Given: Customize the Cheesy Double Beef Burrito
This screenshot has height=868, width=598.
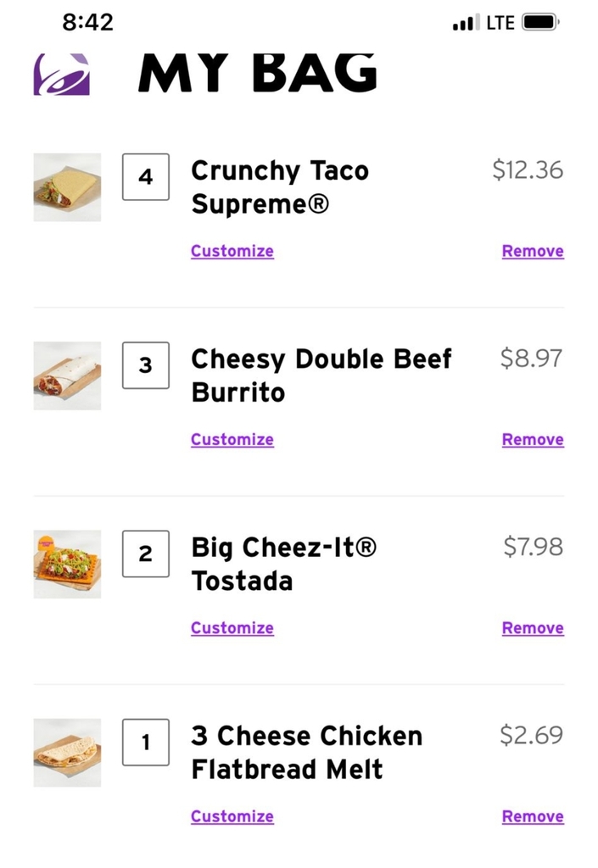Looking at the screenshot, I should click(x=232, y=439).
